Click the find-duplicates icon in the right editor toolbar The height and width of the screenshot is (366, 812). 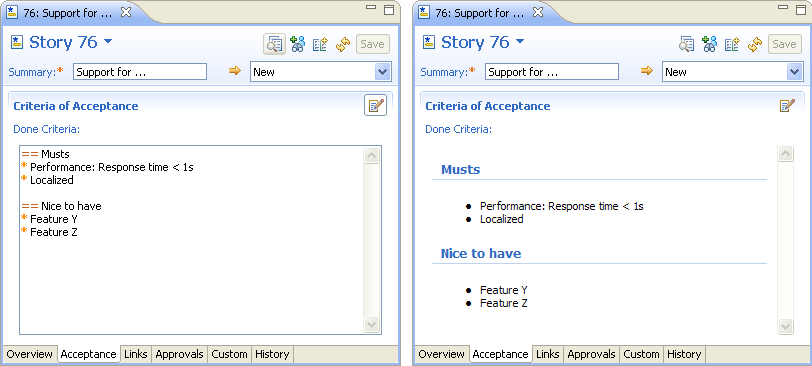687,45
